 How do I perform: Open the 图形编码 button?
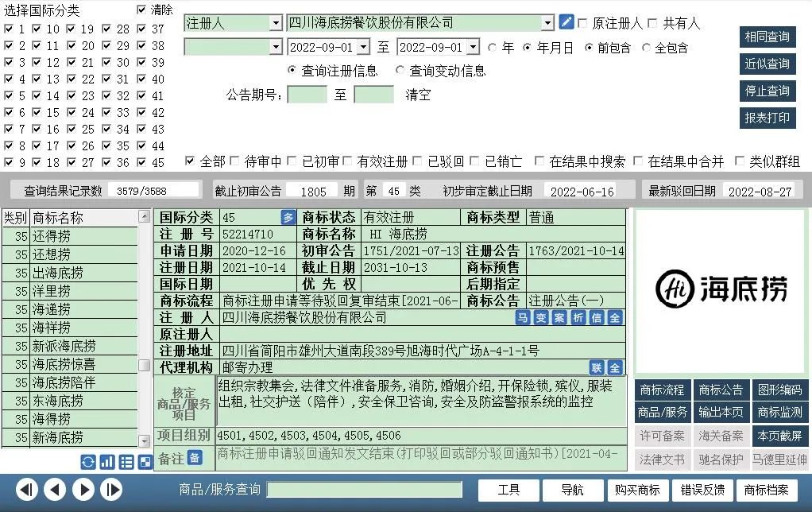pyautogui.click(x=780, y=390)
